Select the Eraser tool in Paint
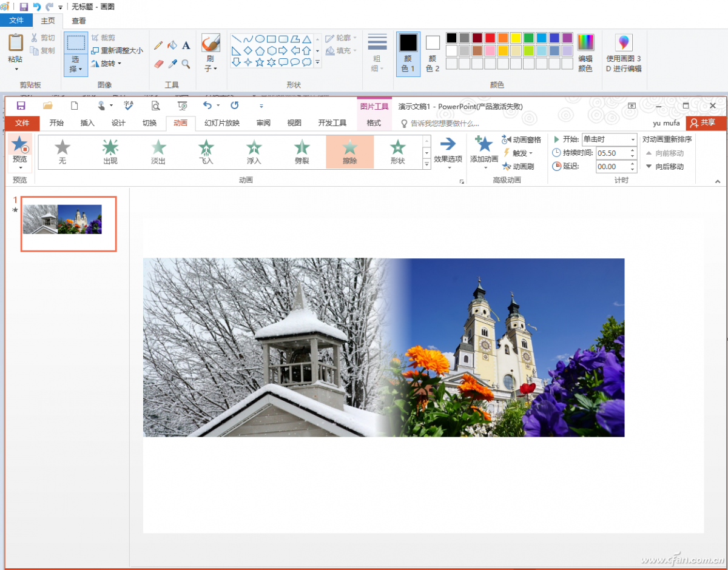 (x=159, y=64)
